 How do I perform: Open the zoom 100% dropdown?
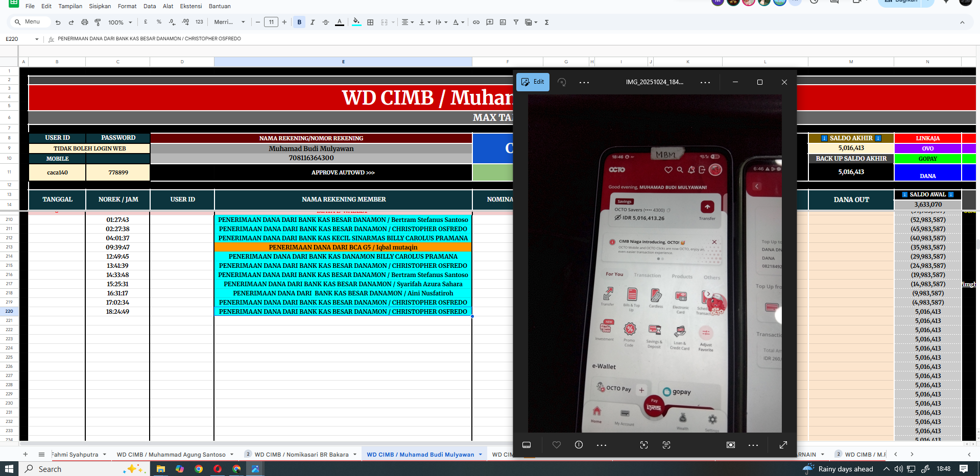point(120,22)
